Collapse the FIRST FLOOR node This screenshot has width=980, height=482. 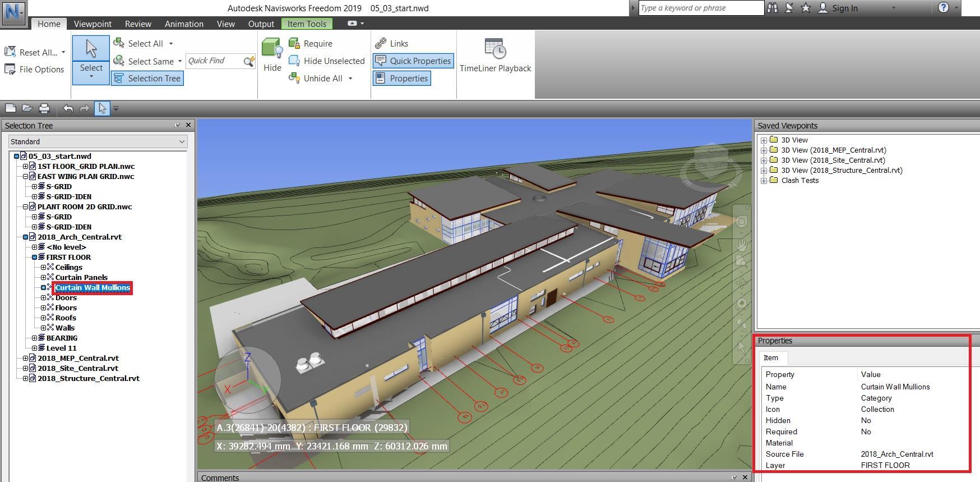click(34, 257)
